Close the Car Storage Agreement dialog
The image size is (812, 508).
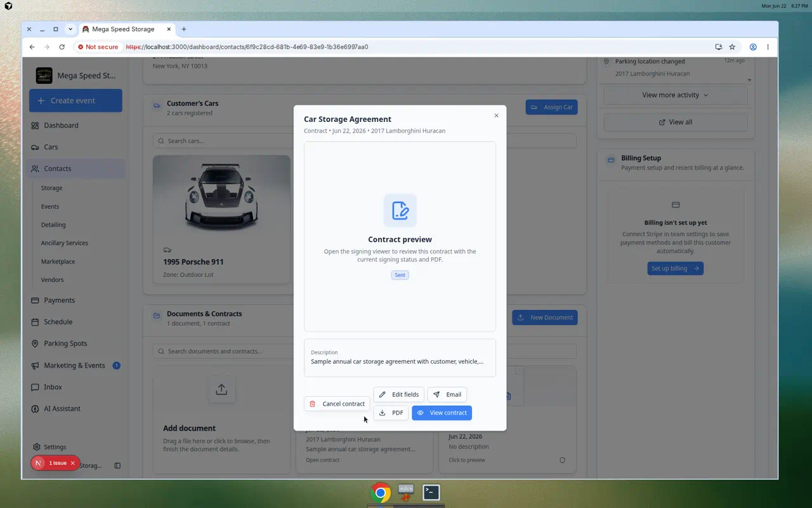click(x=496, y=116)
